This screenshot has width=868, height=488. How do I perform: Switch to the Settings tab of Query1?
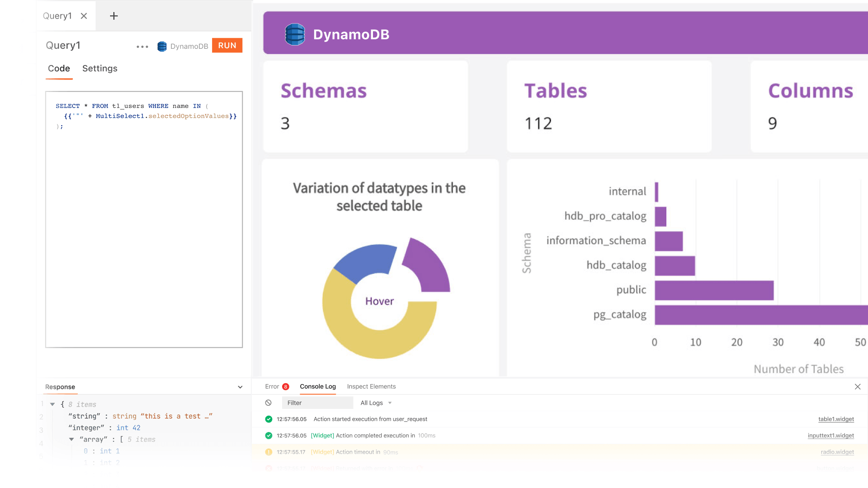click(99, 69)
